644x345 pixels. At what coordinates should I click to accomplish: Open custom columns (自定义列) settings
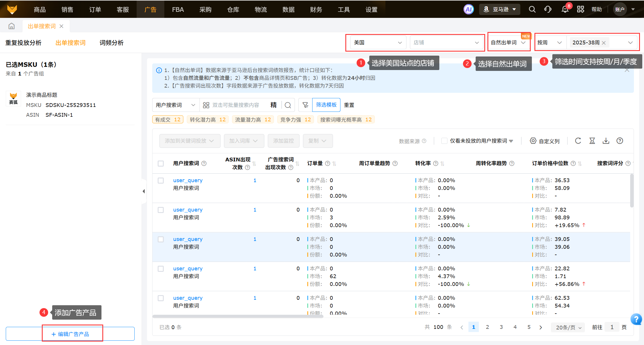click(x=545, y=141)
